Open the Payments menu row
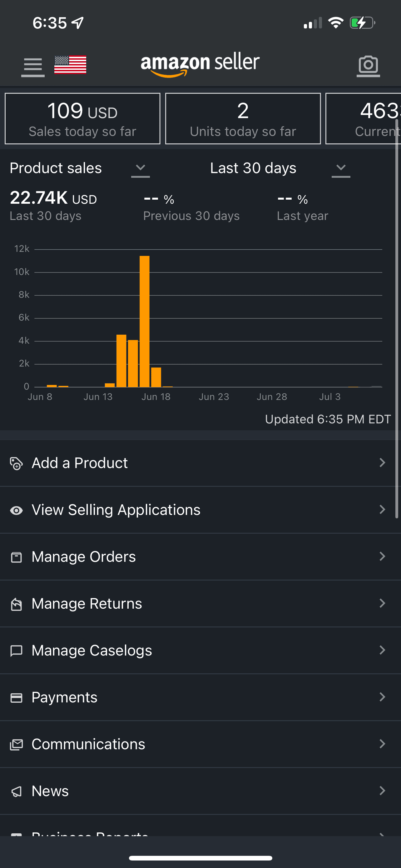The image size is (401, 868). 200,697
